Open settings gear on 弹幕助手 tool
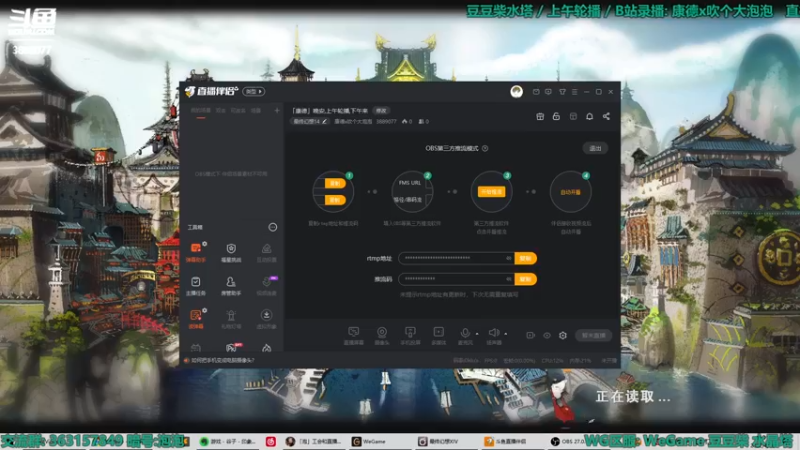The width and height of the screenshot is (800, 450). pyautogui.click(x=205, y=244)
